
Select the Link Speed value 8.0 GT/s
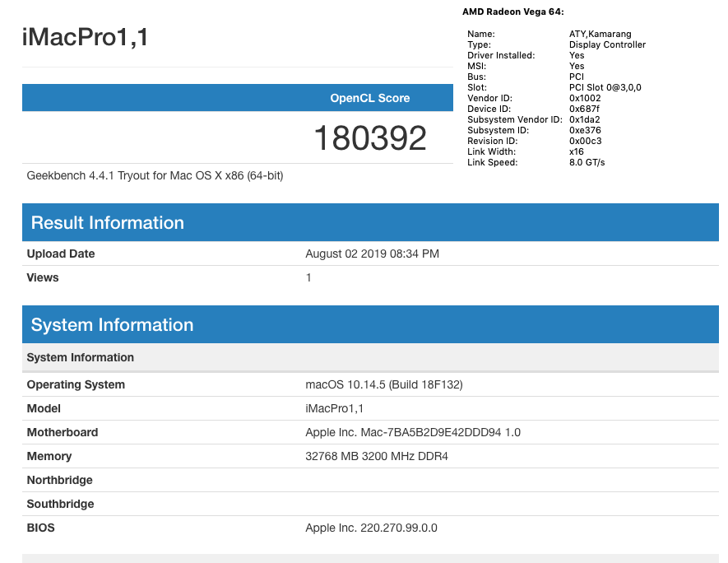point(587,162)
